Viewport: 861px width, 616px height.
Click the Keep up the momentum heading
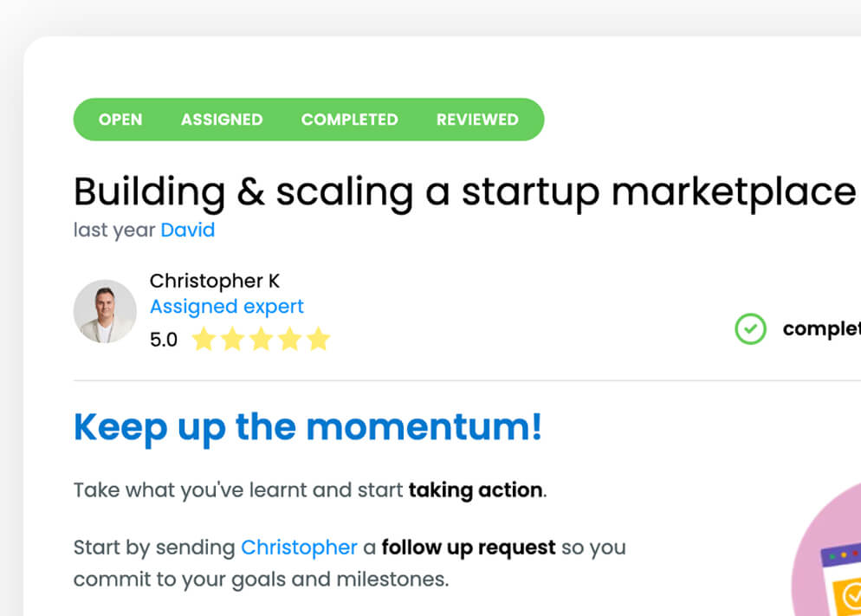click(x=307, y=426)
